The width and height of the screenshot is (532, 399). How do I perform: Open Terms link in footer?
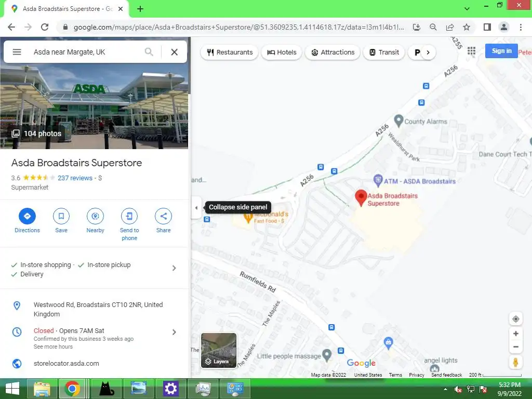pyautogui.click(x=395, y=375)
